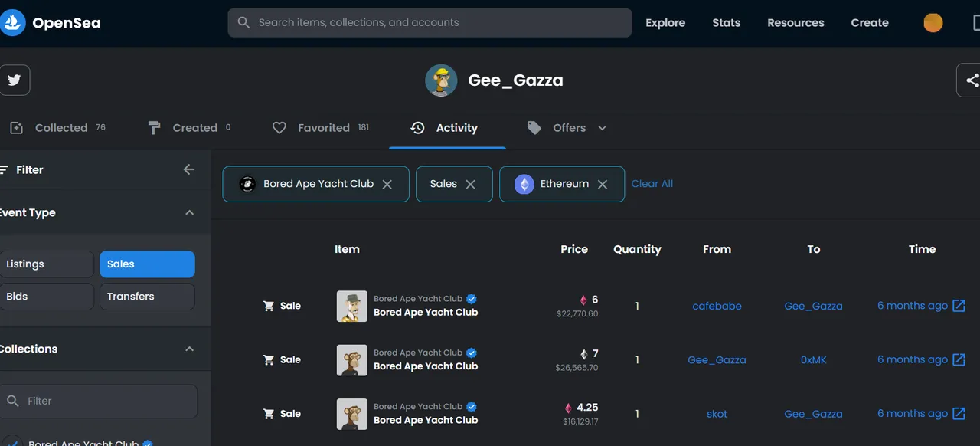This screenshot has height=446, width=980.
Task: Open external link for skot sale
Action: 959,413
